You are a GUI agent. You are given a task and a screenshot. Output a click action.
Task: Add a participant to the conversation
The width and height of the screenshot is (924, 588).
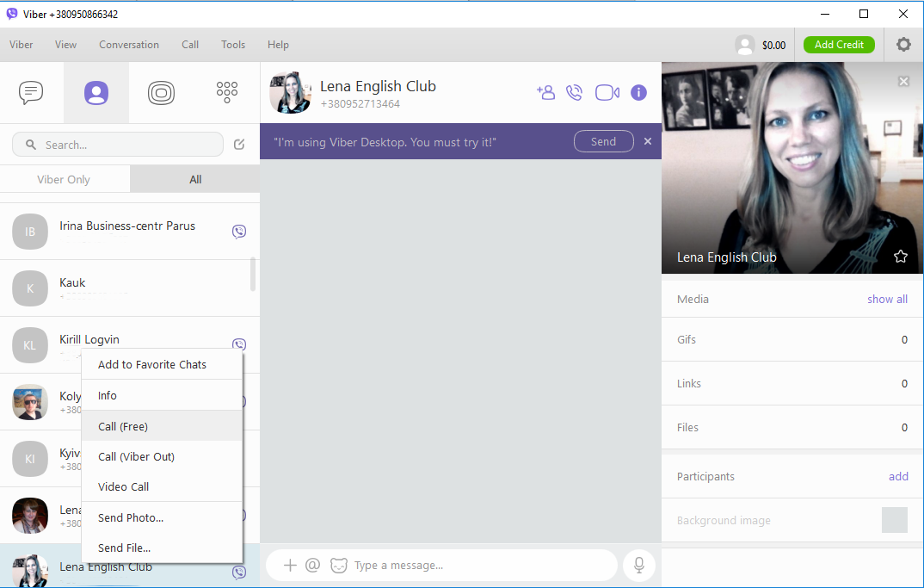(545, 92)
